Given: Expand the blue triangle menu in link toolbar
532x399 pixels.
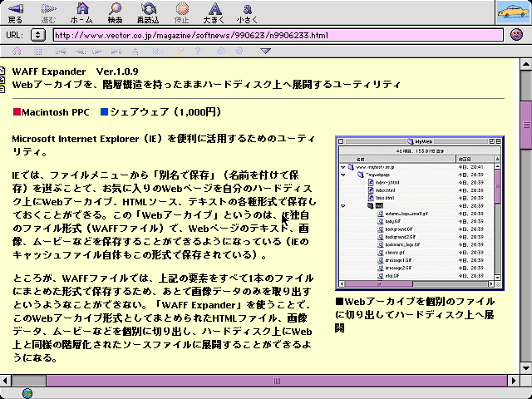Looking at the screenshot, I should (265, 52).
